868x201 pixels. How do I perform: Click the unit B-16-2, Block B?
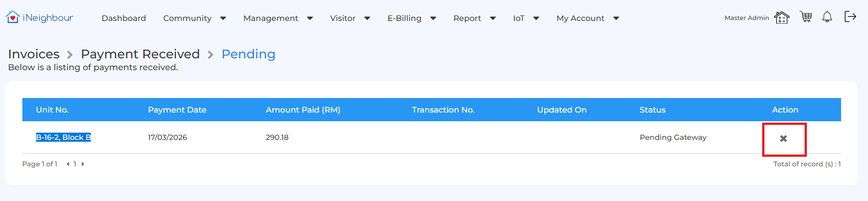click(63, 137)
